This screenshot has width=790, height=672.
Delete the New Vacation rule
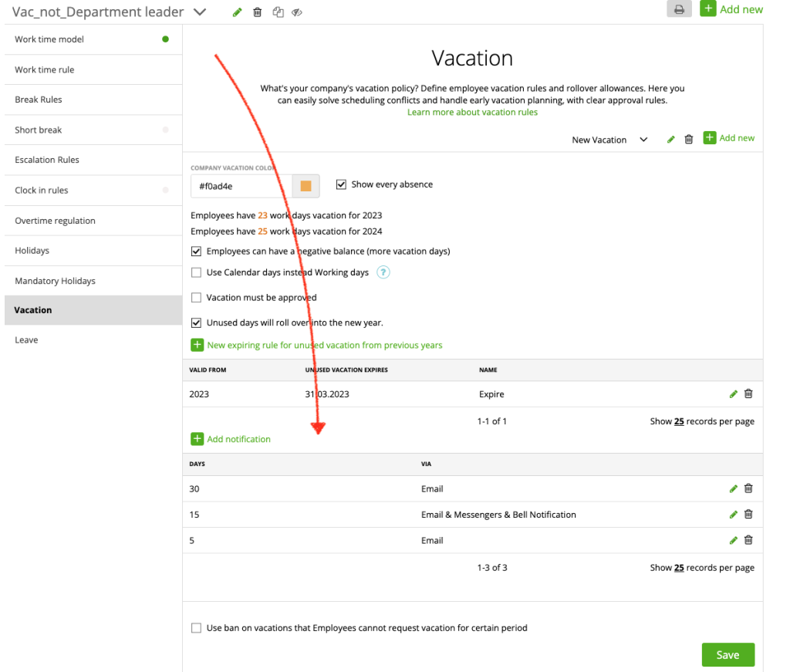click(689, 140)
